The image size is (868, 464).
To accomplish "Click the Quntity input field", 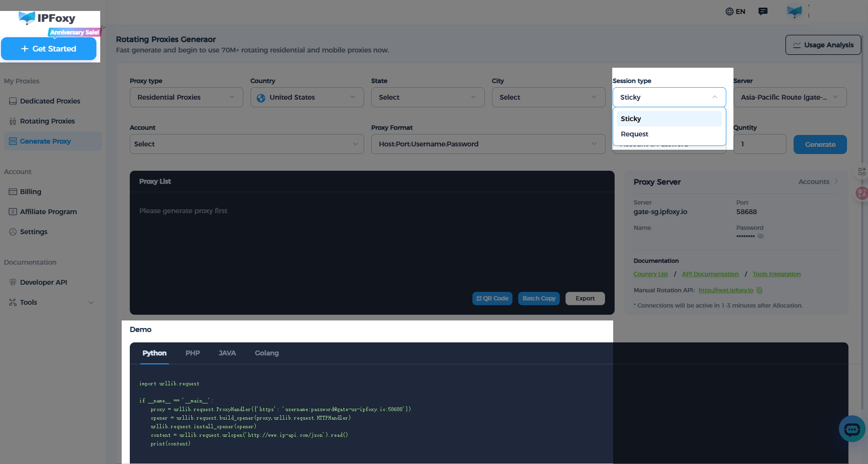I will click(x=760, y=144).
